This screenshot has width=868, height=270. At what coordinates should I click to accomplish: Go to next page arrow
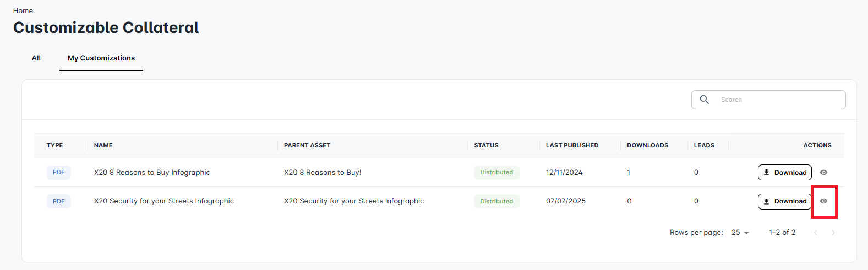click(x=833, y=233)
